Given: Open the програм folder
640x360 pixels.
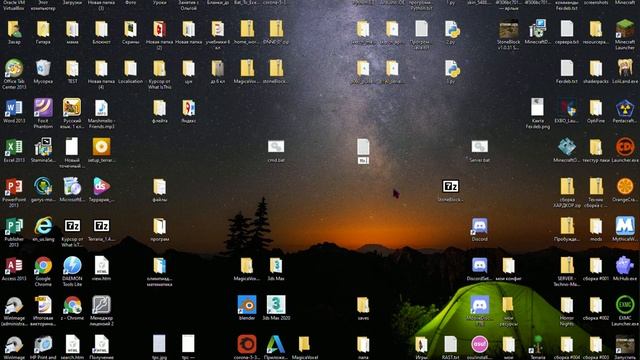Looking at the screenshot, I should coord(159,227).
